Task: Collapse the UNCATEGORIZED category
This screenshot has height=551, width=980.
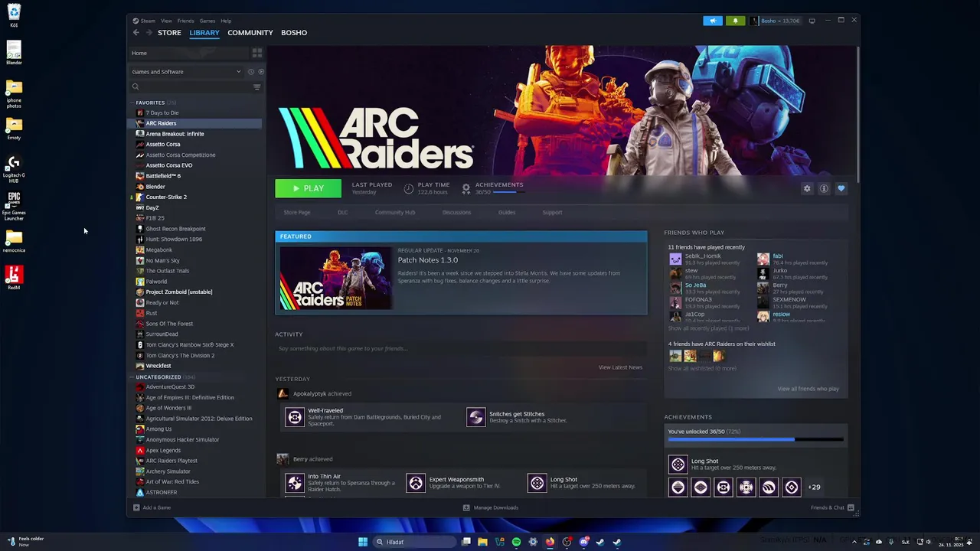Action: (132, 377)
